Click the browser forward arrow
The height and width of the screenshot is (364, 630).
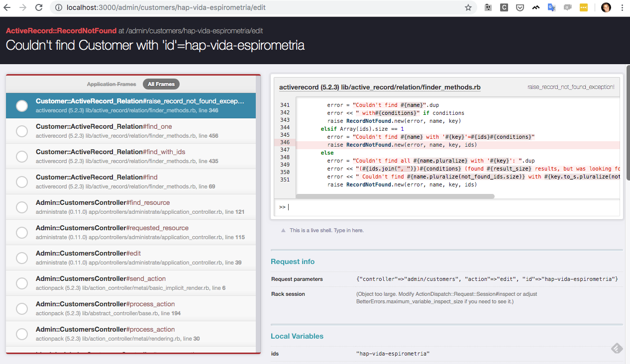coord(23,8)
